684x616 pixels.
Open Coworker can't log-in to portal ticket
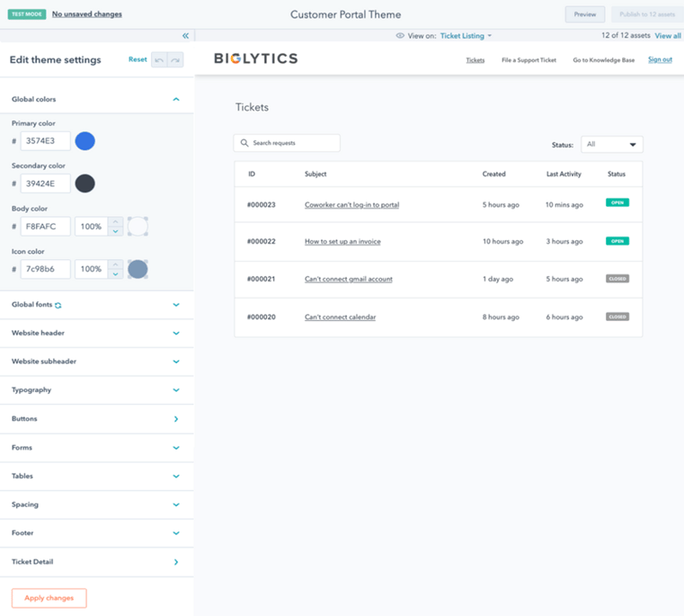[x=351, y=205]
